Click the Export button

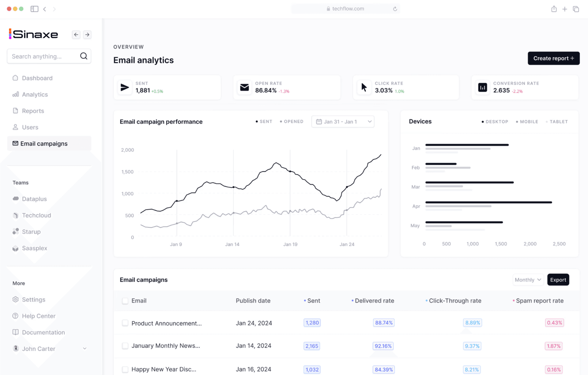coord(558,280)
